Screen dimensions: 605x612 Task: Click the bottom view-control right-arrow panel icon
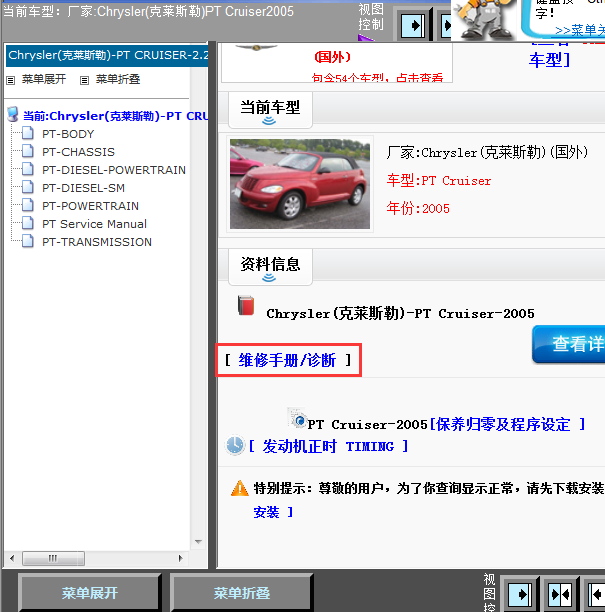click(520, 594)
